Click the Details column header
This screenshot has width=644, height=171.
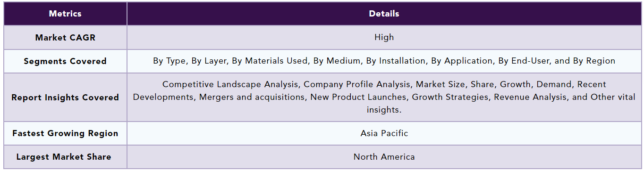click(x=384, y=14)
